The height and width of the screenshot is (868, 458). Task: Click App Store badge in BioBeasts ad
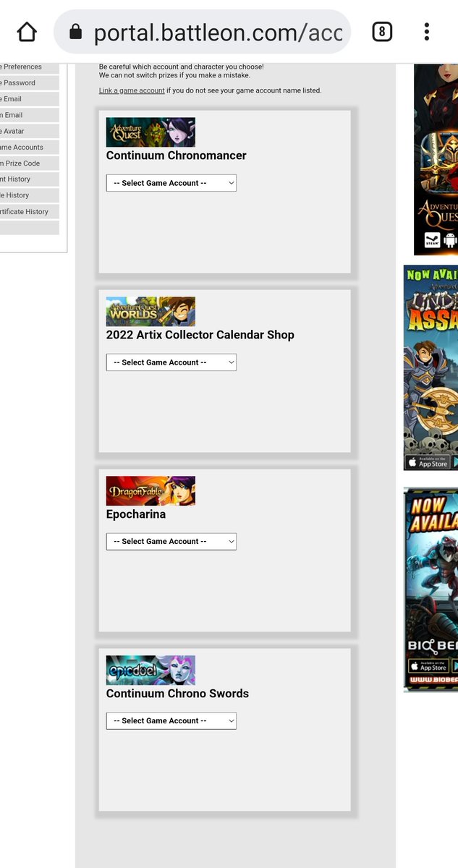coord(428,665)
